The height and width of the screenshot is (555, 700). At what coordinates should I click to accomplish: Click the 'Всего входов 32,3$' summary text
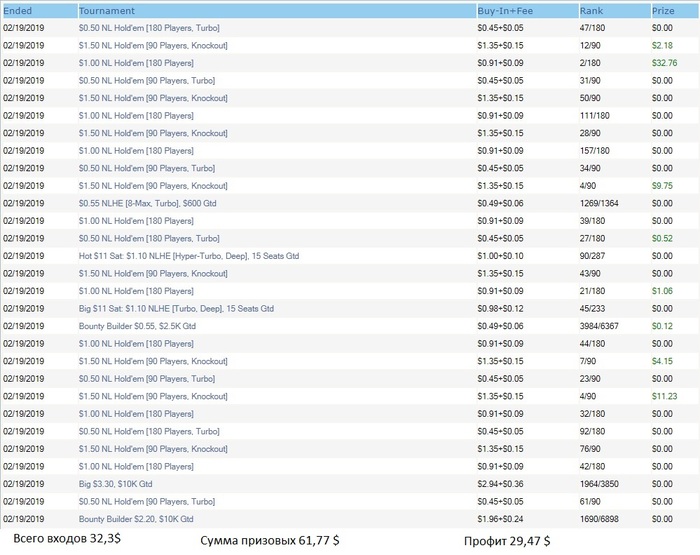click(67, 538)
